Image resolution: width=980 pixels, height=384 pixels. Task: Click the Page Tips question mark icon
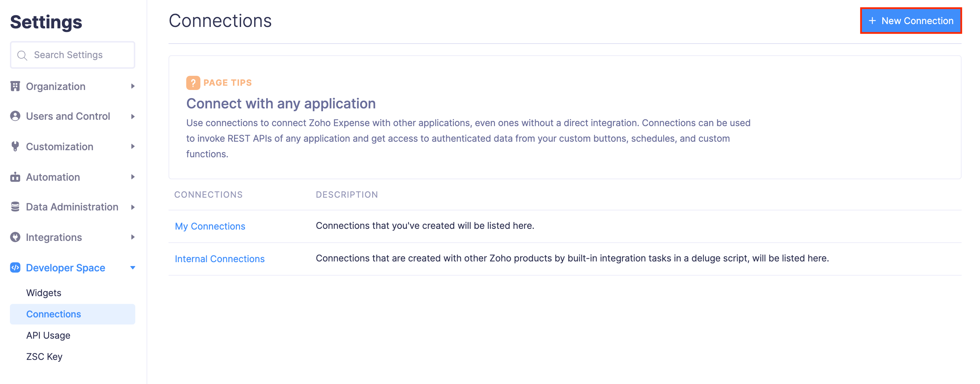(x=193, y=83)
